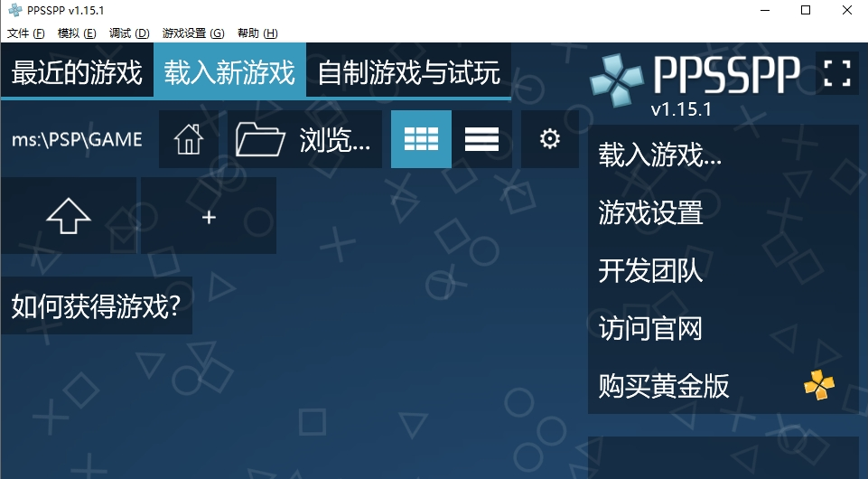Switch to grid view layout
This screenshot has height=479, width=868.
coord(421,139)
